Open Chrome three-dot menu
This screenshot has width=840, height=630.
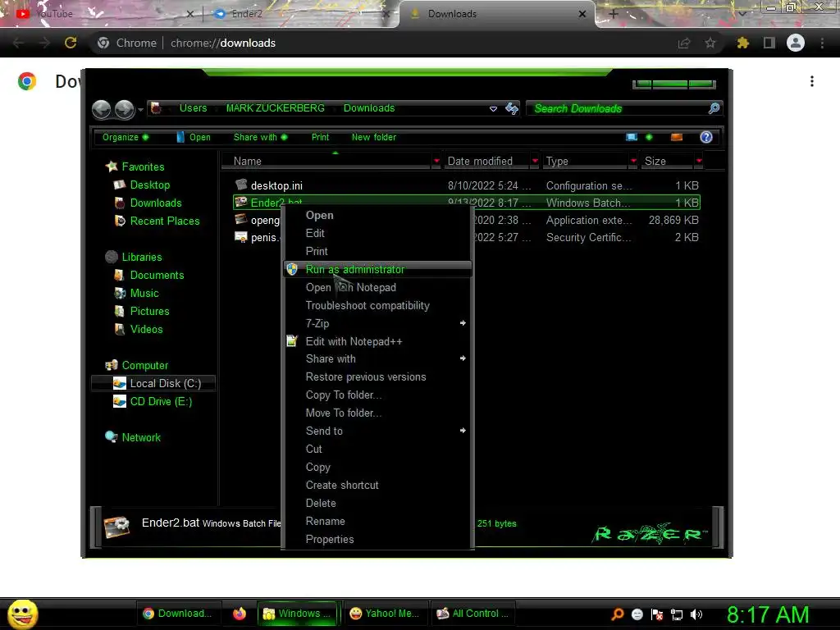(x=822, y=43)
